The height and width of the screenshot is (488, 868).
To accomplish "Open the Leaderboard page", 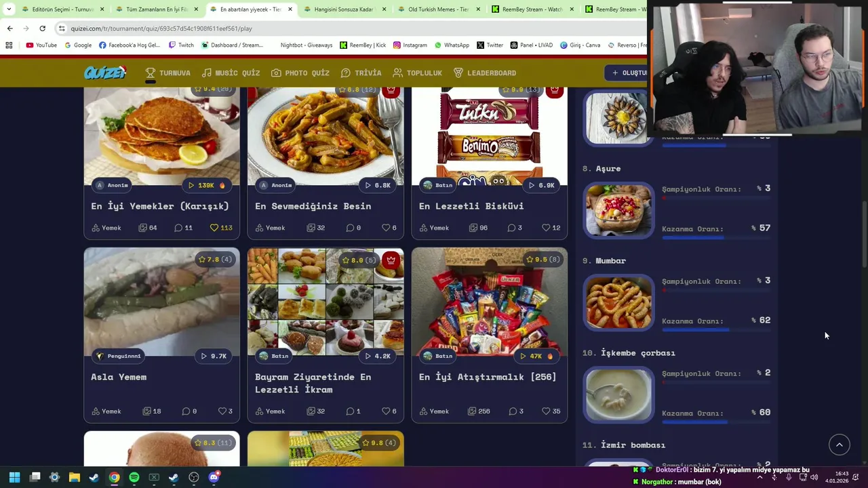I will coord(485,73).
